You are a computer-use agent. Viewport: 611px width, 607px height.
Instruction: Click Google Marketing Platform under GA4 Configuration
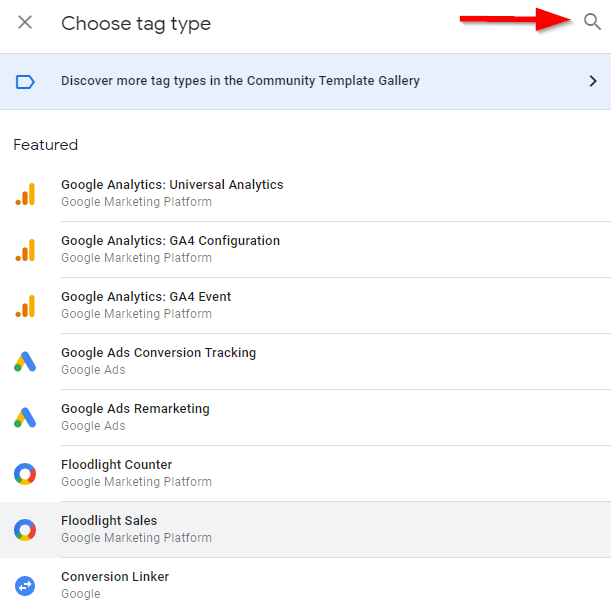click(136, 258)
